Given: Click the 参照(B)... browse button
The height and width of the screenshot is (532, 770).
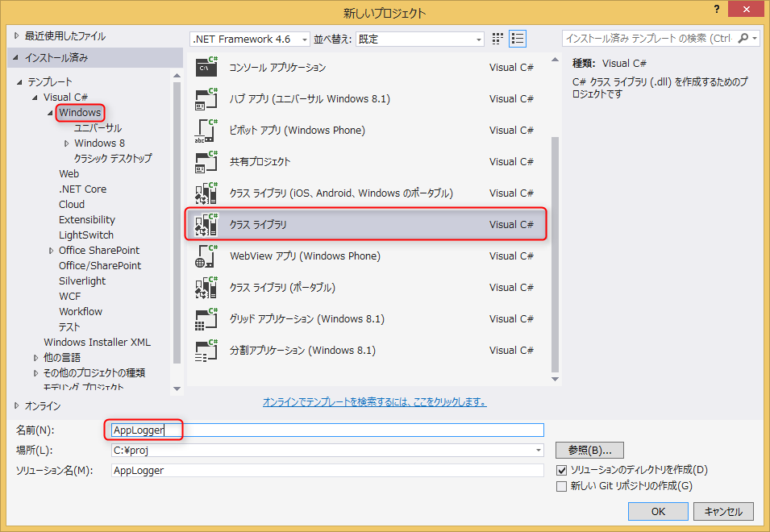Looking at the screenshot, I should [589, 450].
